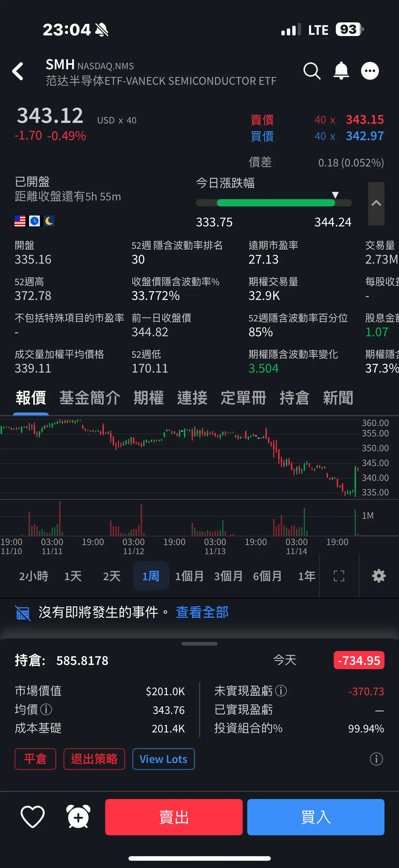Tap the blue 買入 buy button
The image size is (399, 868).
click(x=316, y=817)
